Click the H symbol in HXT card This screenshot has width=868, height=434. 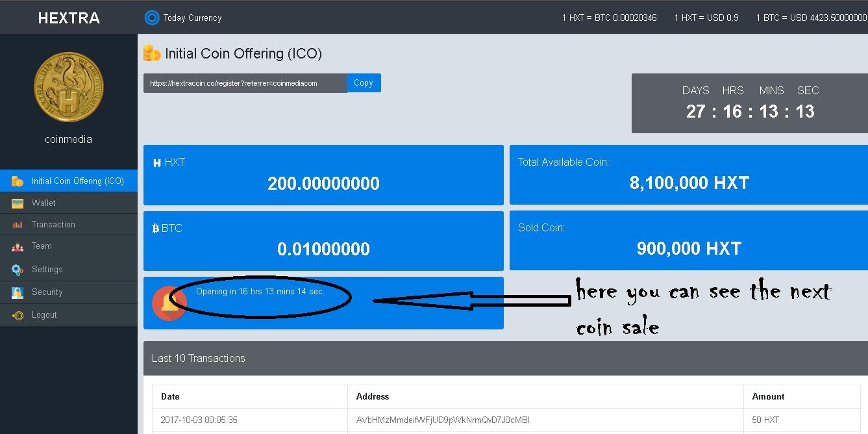point(156,163)
